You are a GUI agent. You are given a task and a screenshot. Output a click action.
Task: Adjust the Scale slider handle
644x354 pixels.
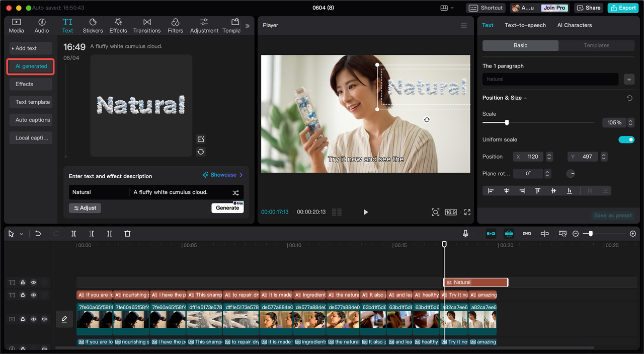pos(507,122)
